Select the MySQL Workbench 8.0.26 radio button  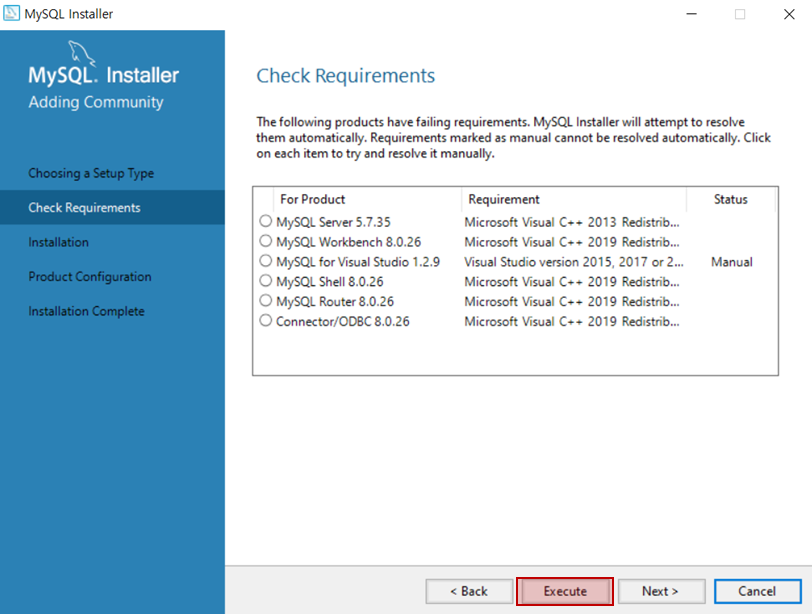[x=266, y=241]
